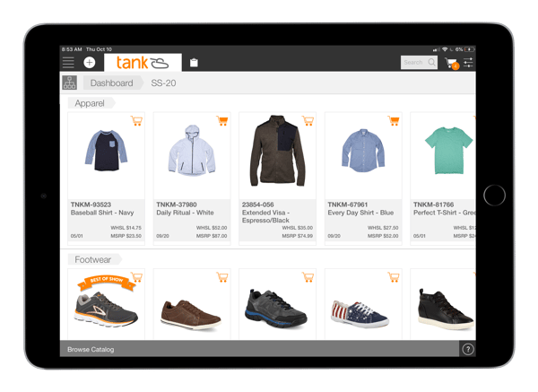Go to Dashboard breadcrumb
The image size is (538, 392).
(x=111, y=83)
